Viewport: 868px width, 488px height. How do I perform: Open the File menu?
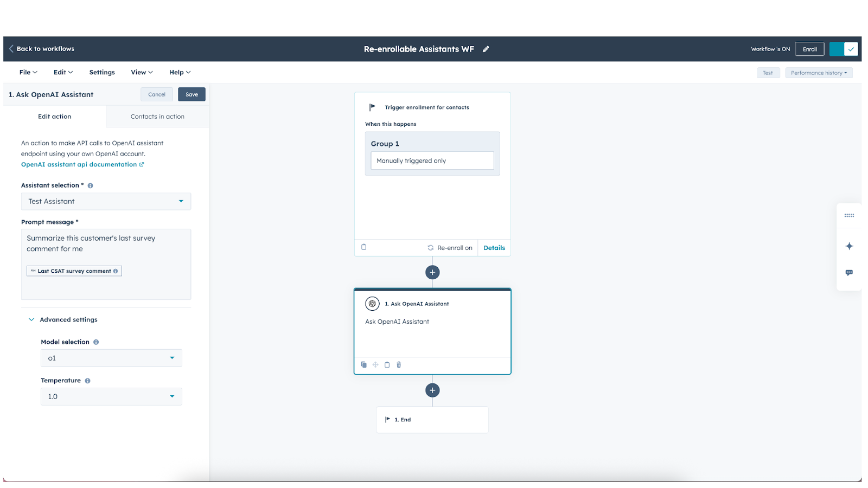28,72
